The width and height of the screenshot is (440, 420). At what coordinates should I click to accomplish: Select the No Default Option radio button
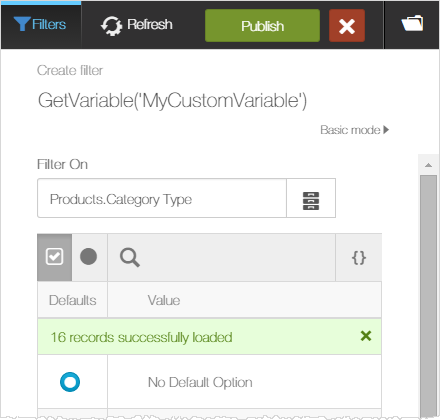click(x=70, y=382)
